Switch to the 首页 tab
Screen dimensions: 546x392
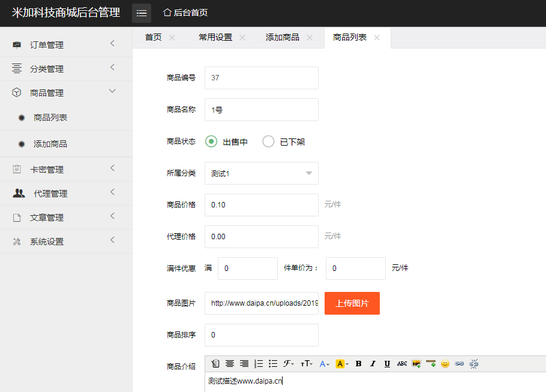click(x=154, y=37)
